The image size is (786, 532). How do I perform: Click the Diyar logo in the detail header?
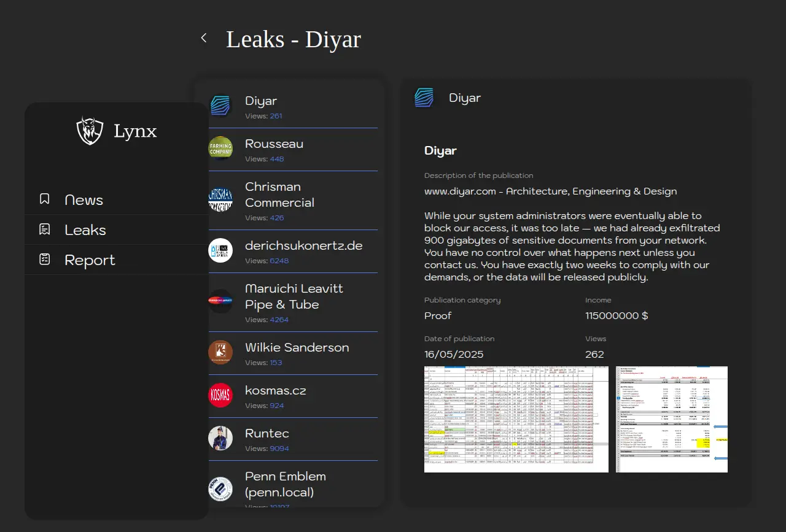(424, 98)
